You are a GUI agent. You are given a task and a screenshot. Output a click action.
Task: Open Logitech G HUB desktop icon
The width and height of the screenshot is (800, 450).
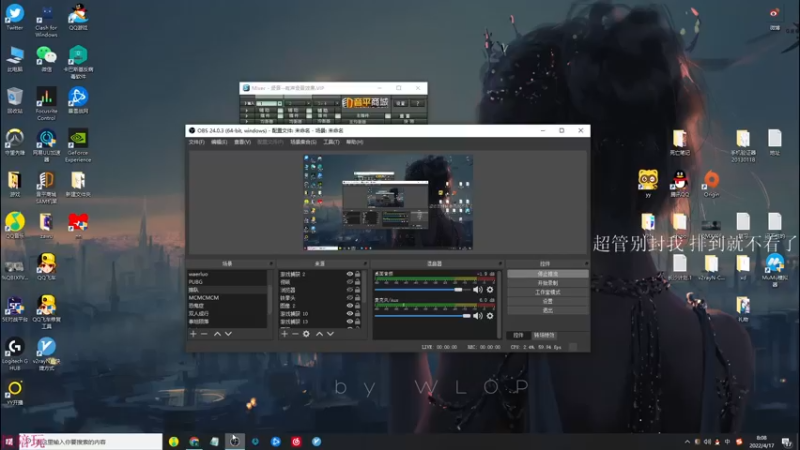(15, 354)
